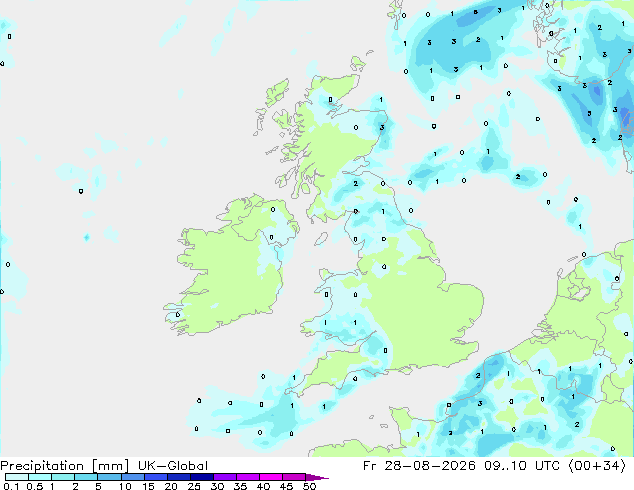Click the '(00+34)' forecast offset text

pyautogui.click(x=598, y=466)
